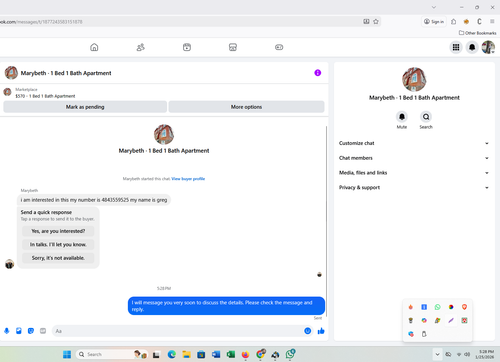
Task: Click More options button
Action: coord(246,107)
